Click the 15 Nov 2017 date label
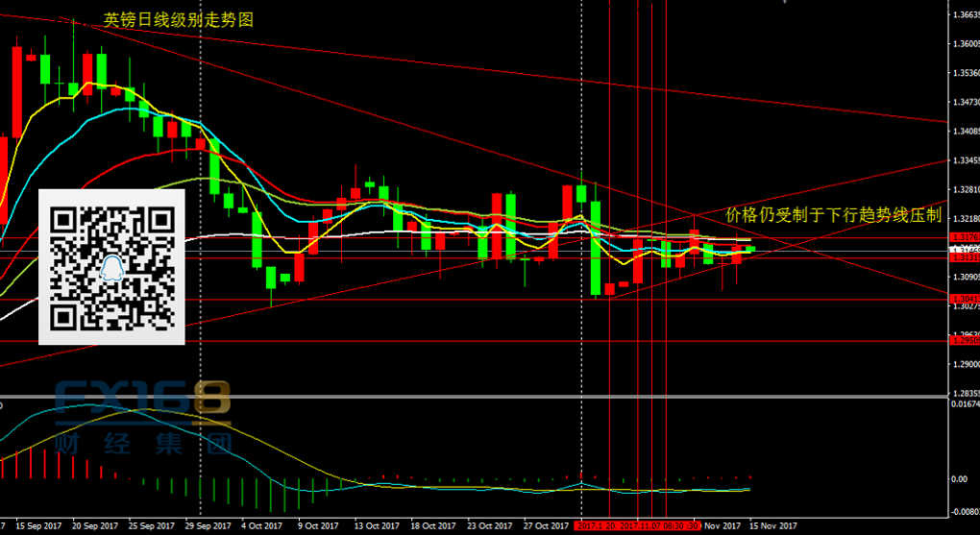The width and height of the screenshot is (980, 535). pos(773,525)
